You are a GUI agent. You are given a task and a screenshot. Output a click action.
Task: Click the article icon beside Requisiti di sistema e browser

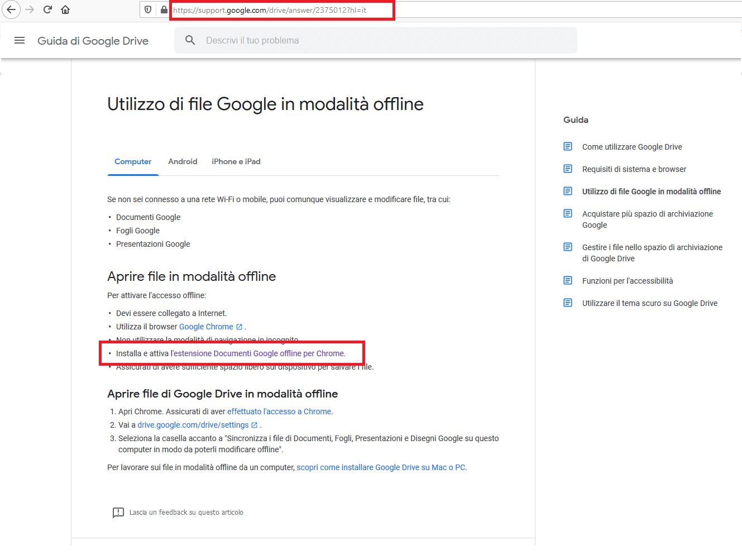pos(568,169)
